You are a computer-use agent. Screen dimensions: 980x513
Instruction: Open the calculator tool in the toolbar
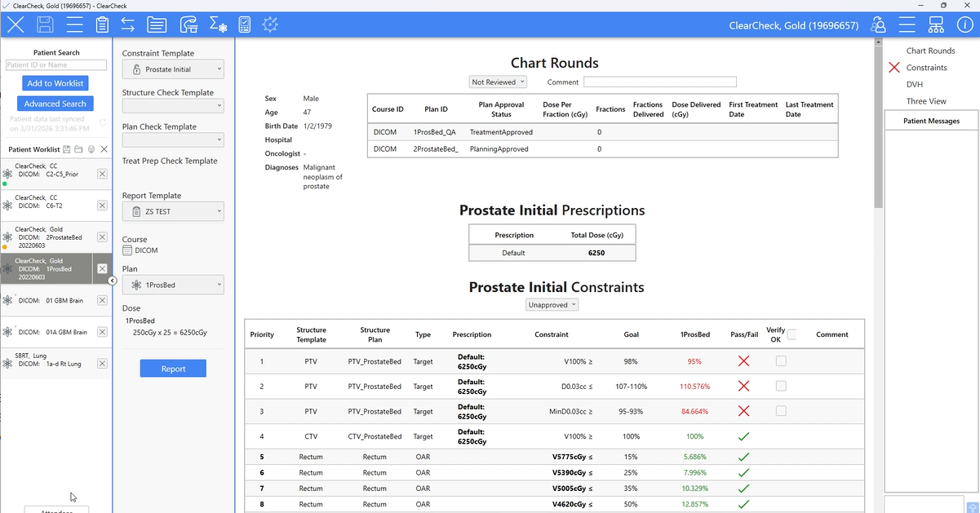pyautogui.click(x=244, y=24)
